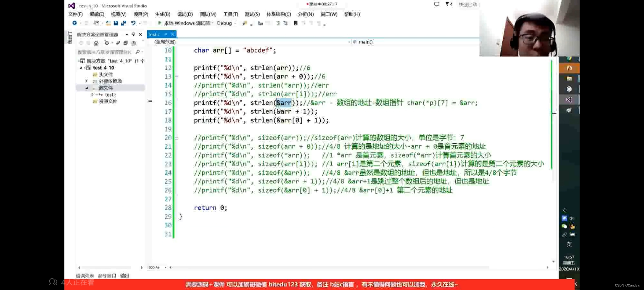This screenshot has width=644, height=290.
Task: Open the Debug configuration dropdown
Action: point(235,23)
